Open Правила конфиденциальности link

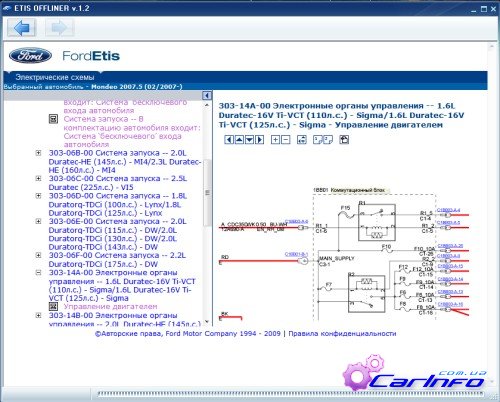[342, 333]
